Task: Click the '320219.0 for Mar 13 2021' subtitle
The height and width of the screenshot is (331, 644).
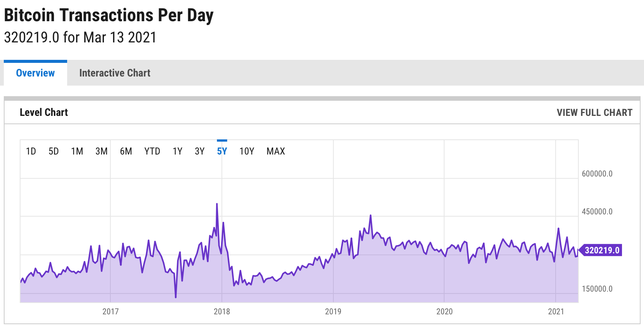Action: (x=80, y=37)
